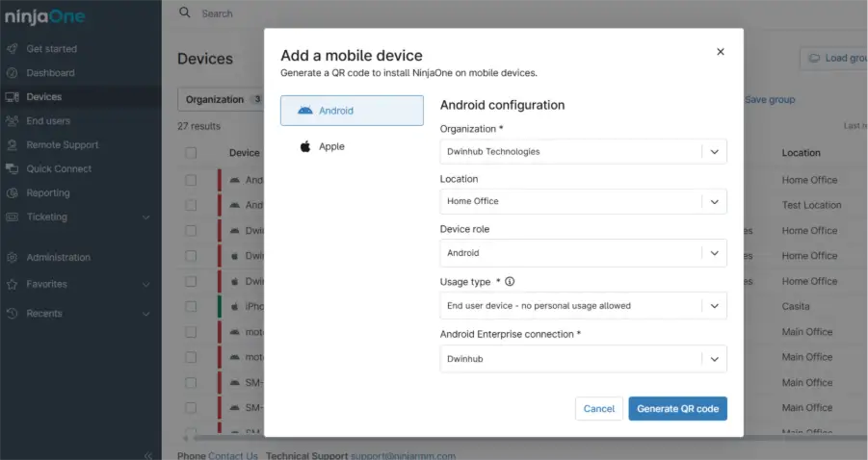Click the Android robot icon in dialog
The image size is (868, 460).
[305, 111]
